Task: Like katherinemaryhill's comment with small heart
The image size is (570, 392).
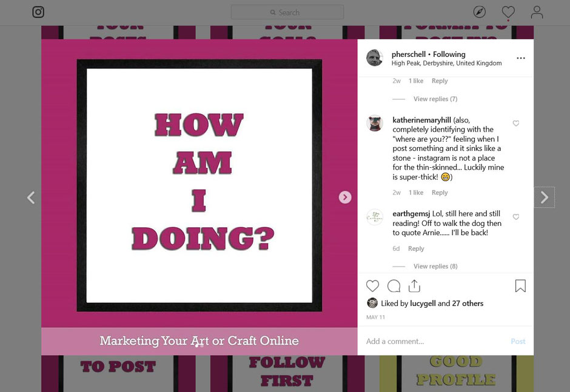Action: coord(516,124)
